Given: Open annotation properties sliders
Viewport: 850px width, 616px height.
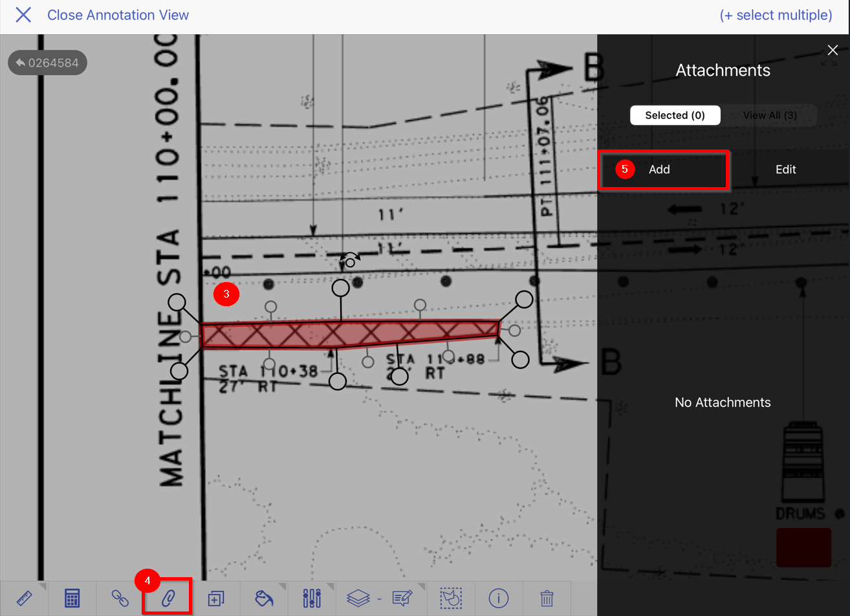Looking at the screenshot, I should coord(311,598).
